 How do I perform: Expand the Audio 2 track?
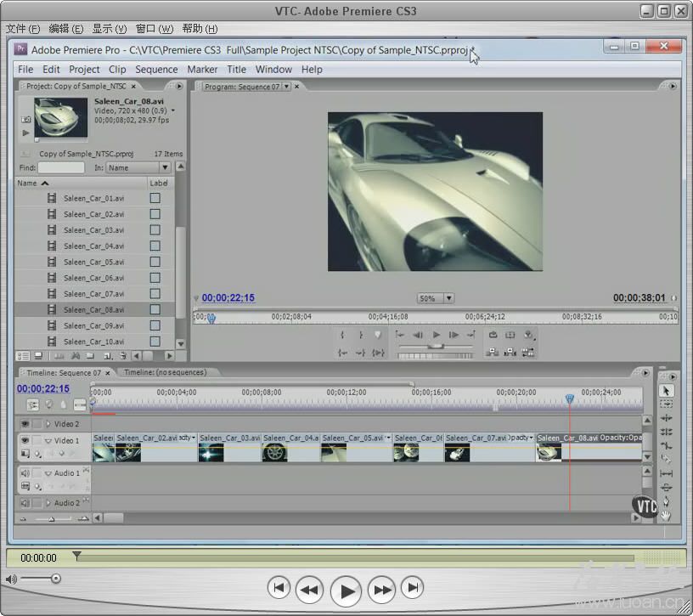48,503
